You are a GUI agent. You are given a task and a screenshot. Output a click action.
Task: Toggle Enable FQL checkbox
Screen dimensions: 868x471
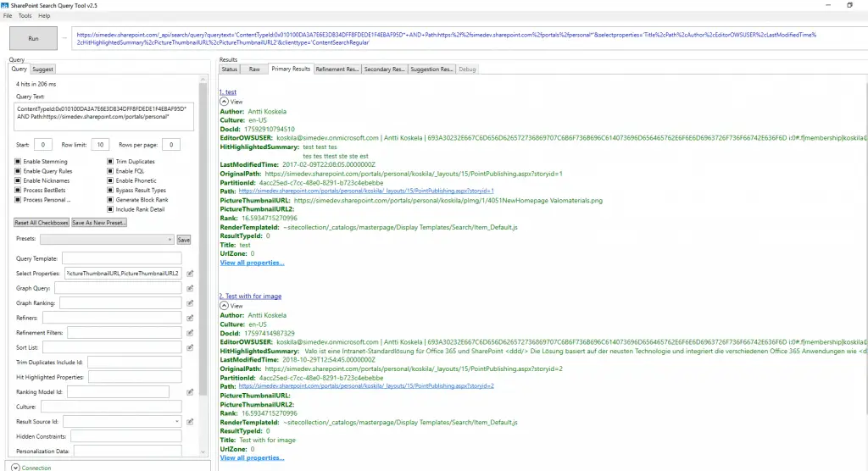(110, 171)
